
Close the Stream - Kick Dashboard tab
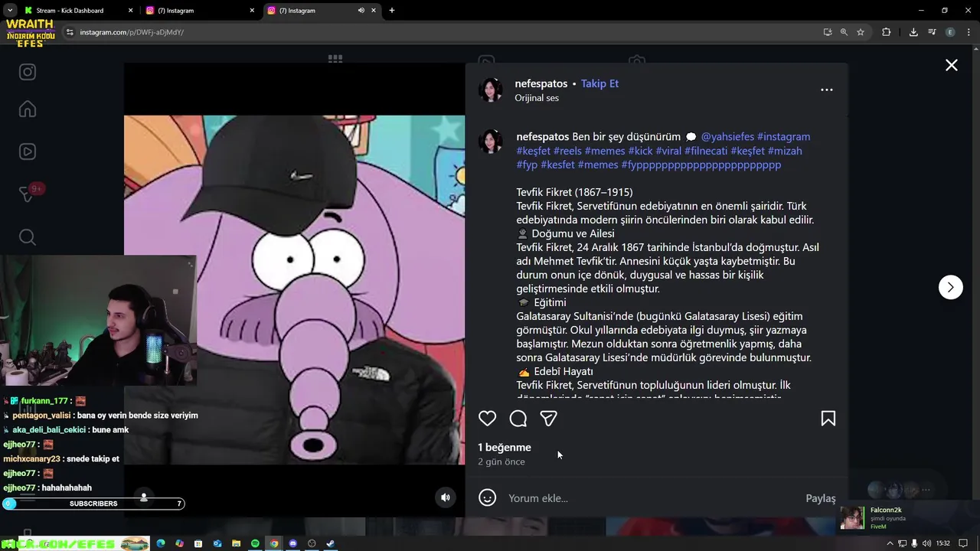click(130, 11)
